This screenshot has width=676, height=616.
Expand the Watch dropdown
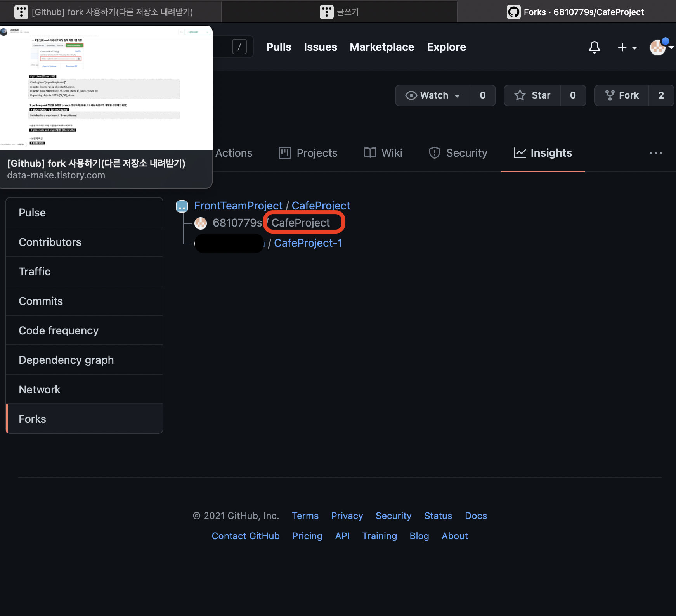(x=432, y=95)
